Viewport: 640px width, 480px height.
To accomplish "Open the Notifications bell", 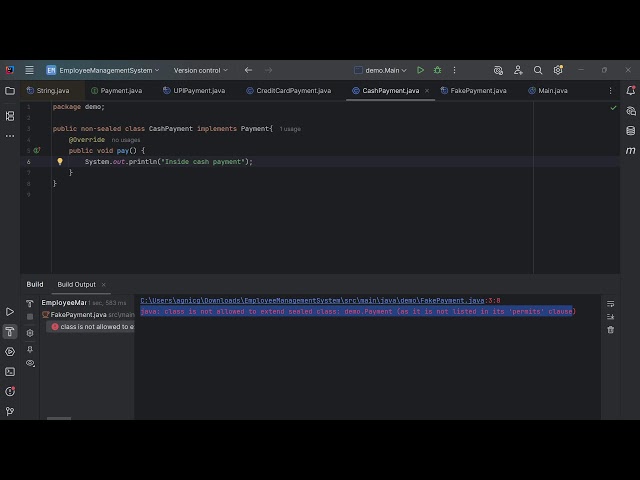I will point(631,91).
